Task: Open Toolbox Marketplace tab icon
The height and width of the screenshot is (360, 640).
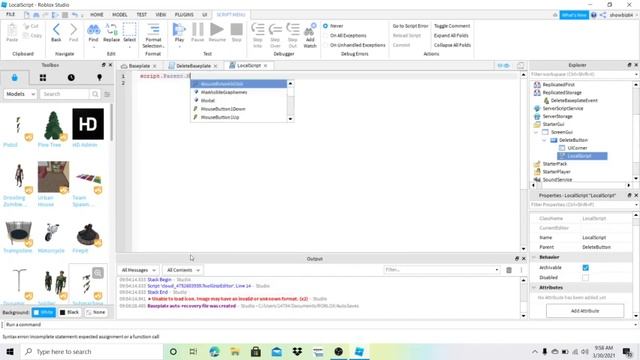Action: click(x=15, y=78)
